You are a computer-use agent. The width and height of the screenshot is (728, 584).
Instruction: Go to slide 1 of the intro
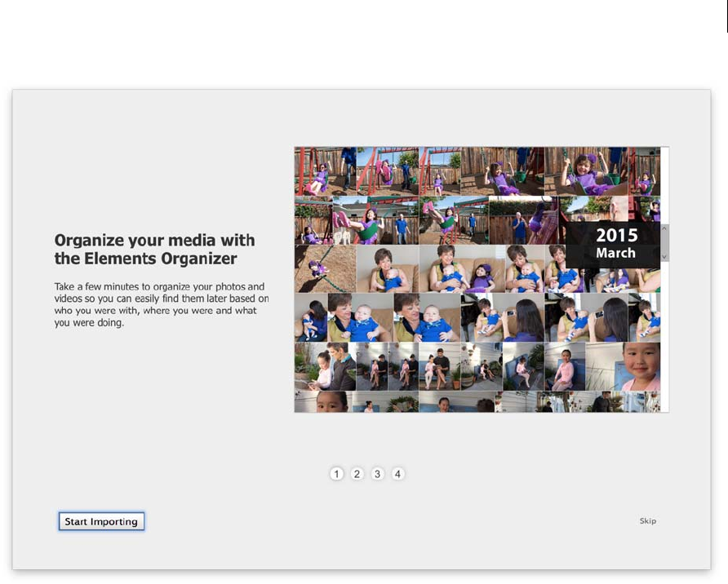pos(336,474)
